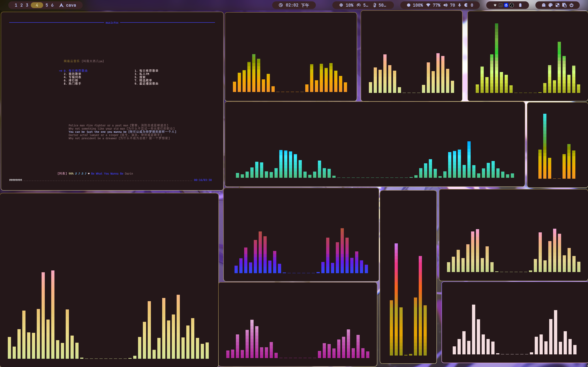588x367 pixels.
Task: Switch to workspace 6
Action: tap(52, 5)
